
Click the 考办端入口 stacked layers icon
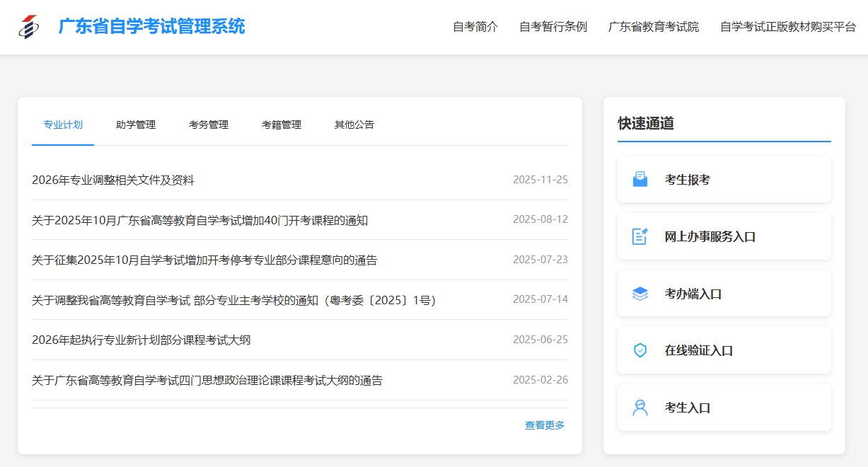tap(640, 294)
